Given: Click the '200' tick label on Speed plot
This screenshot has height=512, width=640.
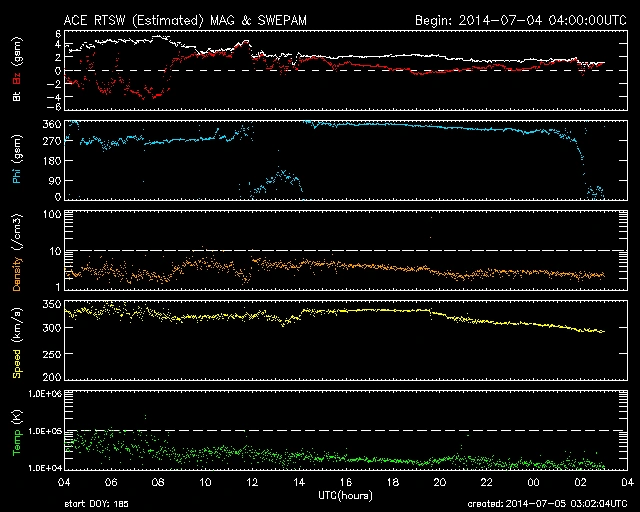Looking at the screenshot, I should [x=52, y=376].
